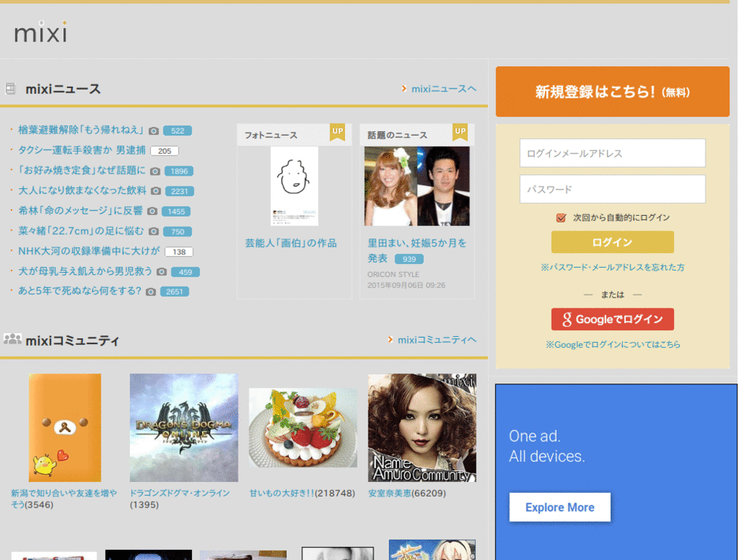Click camera icon next to 大人になり飲まなくなった飲料
Viewport: 747px width, 560px height.
click(x=156, y=191)
